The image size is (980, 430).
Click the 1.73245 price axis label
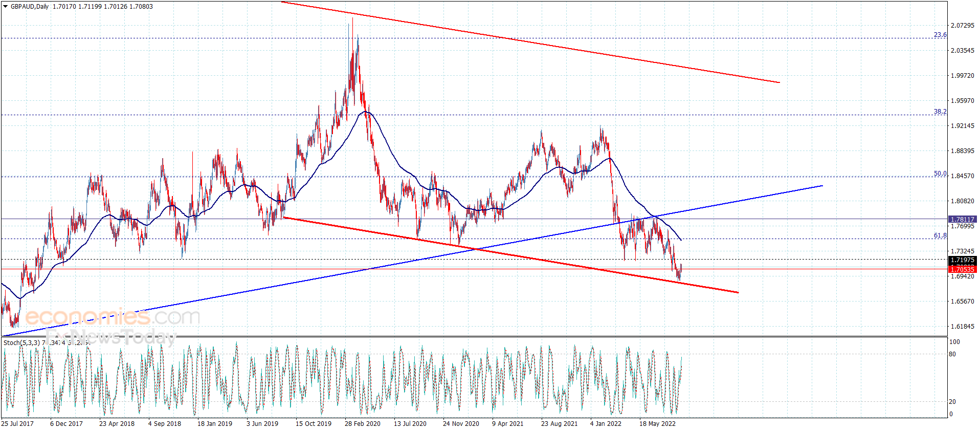pos(962,251)
